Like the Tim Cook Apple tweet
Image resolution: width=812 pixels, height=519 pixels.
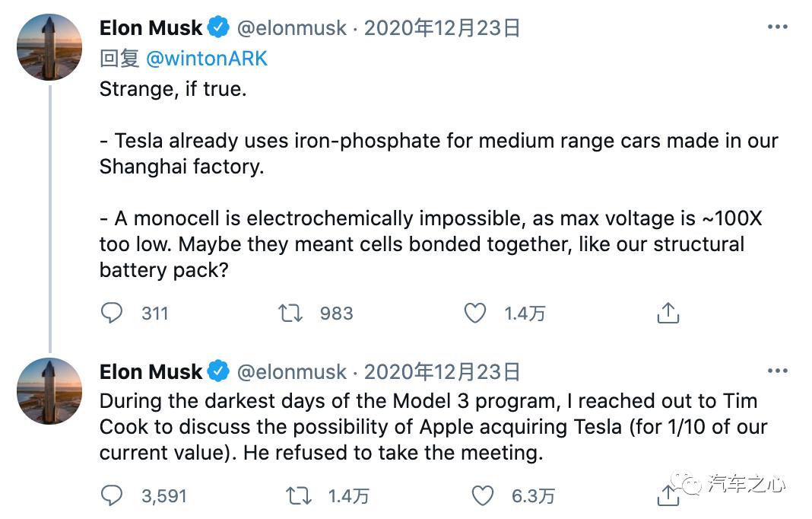483,496
